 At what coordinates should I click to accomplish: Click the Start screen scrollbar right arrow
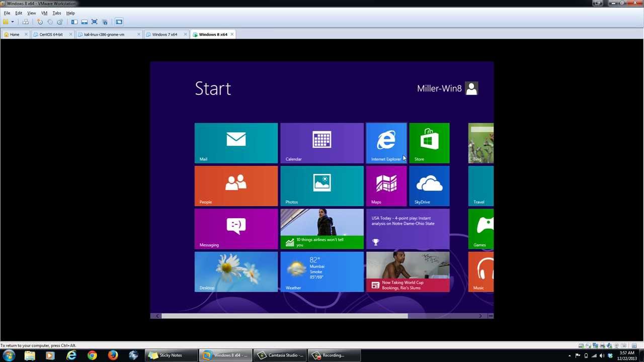coord(480,316)
